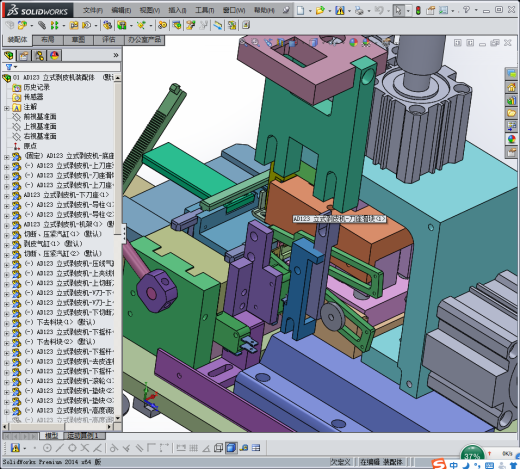Viewport: 520px width, 469px height.
Task: Click the print icon in top toolbar
Action: [x=359, y=11]
